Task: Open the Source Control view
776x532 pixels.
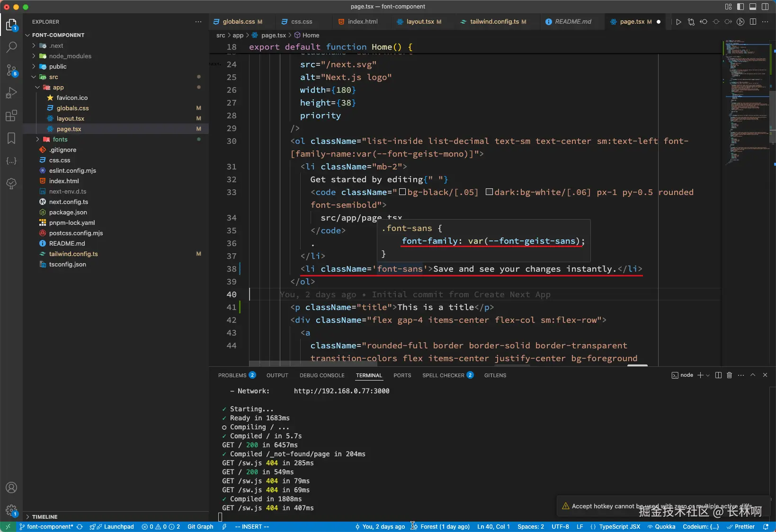Action: click(x=11, y=70)
